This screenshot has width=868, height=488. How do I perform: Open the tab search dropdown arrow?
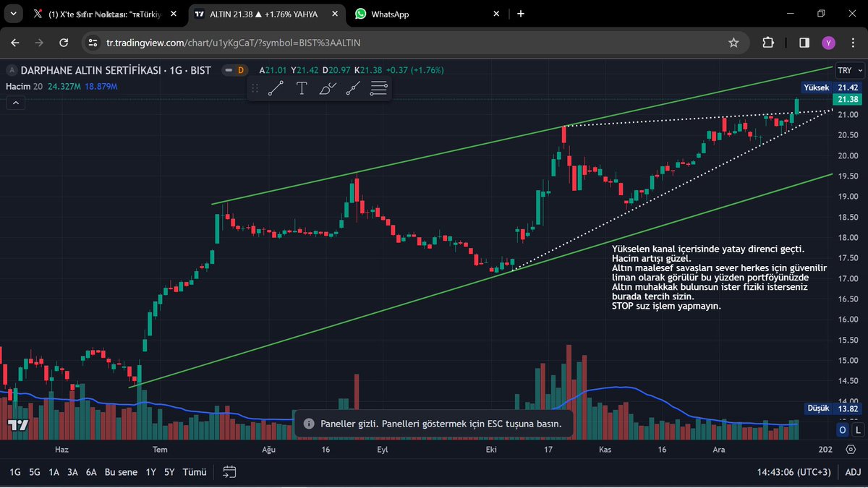pyautogui.click(x=13, y=14)
